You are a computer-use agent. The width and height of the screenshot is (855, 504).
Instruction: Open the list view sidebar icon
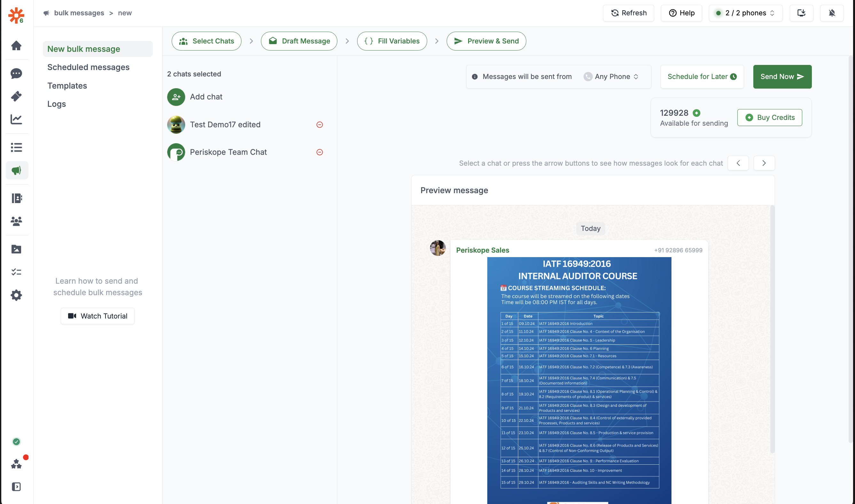tap(16, 147)
